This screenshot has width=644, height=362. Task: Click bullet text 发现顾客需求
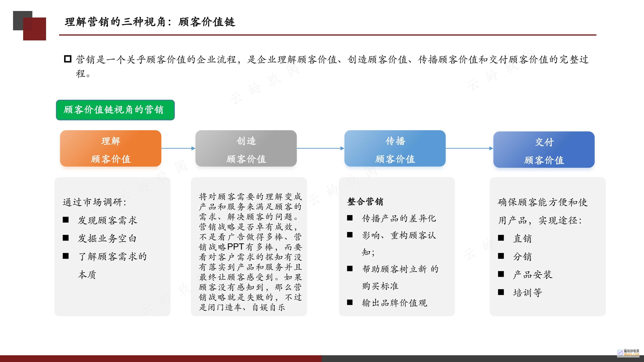pyautogui.click(x=107, y=220)
